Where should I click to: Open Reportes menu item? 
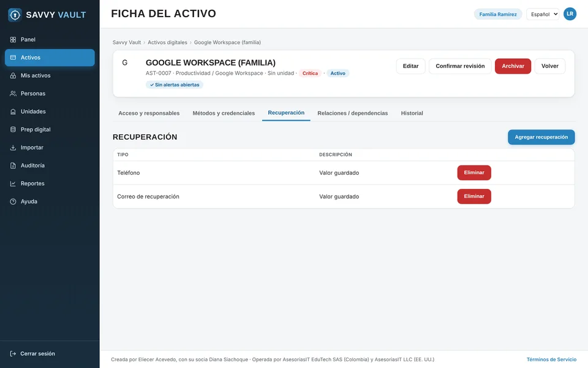(x=50, y=183)
